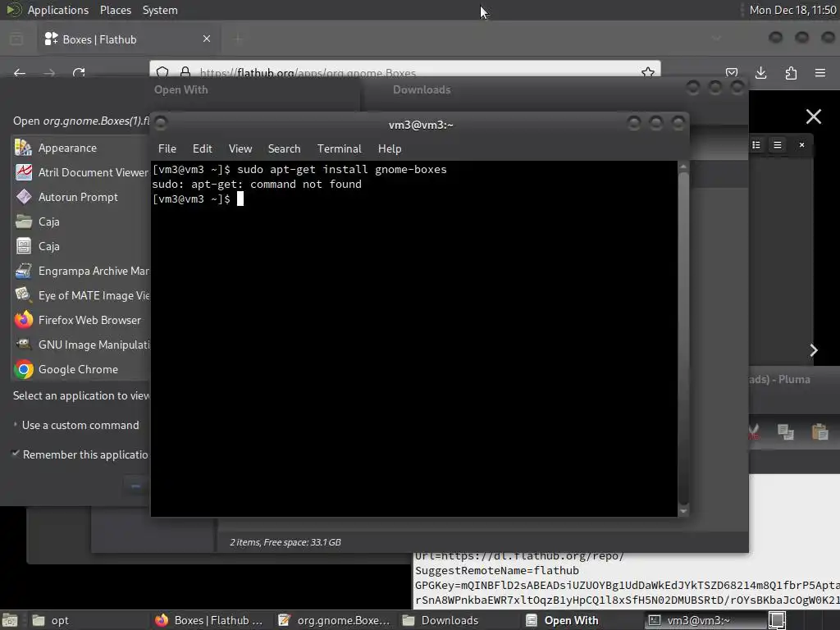Click the padlock site security icon
The height and width of the screenshot is (630, 840).
click(x=185, y=72)
